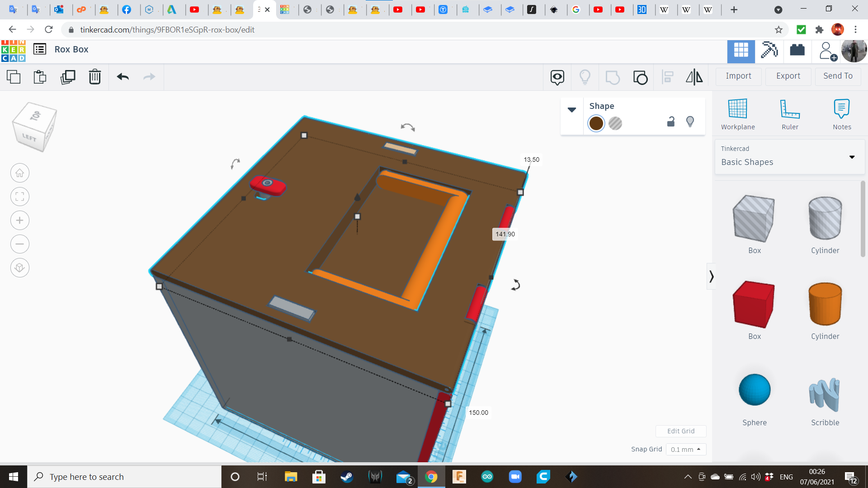Select the Mirror tool icon

694,77
